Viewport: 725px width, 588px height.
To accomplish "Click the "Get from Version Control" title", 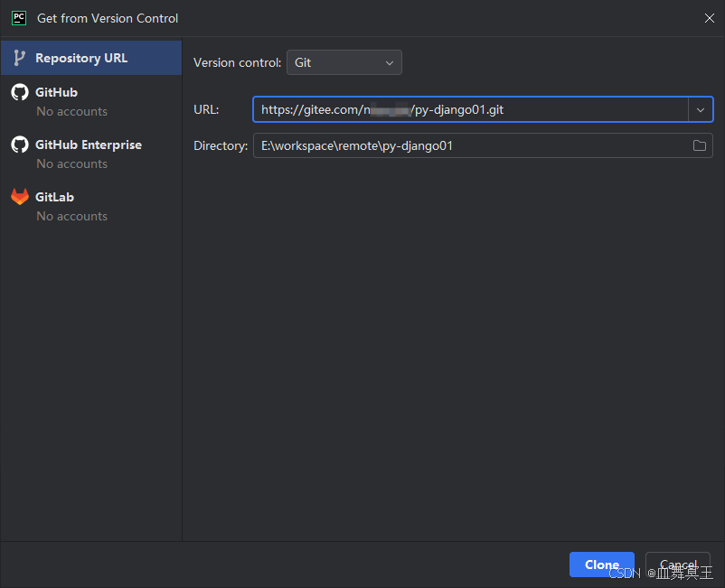I will point(108,18).
